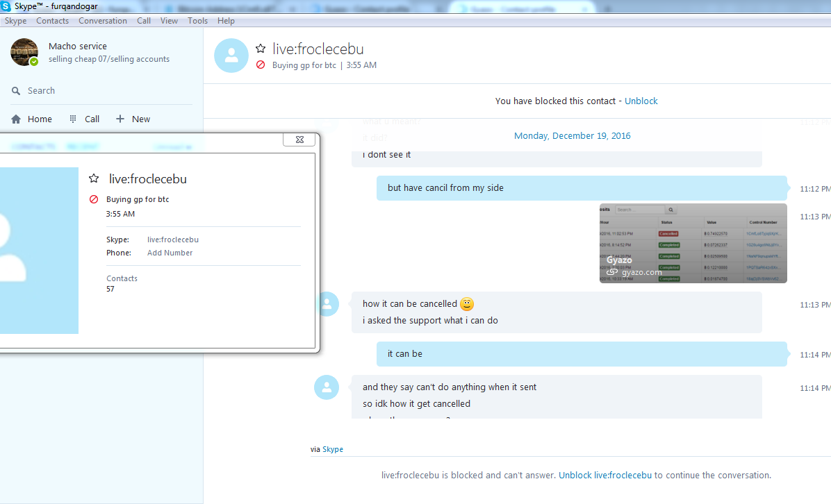Click Macho service profile avatar
This screenshot has width=831, height=504.
(24, 52)
